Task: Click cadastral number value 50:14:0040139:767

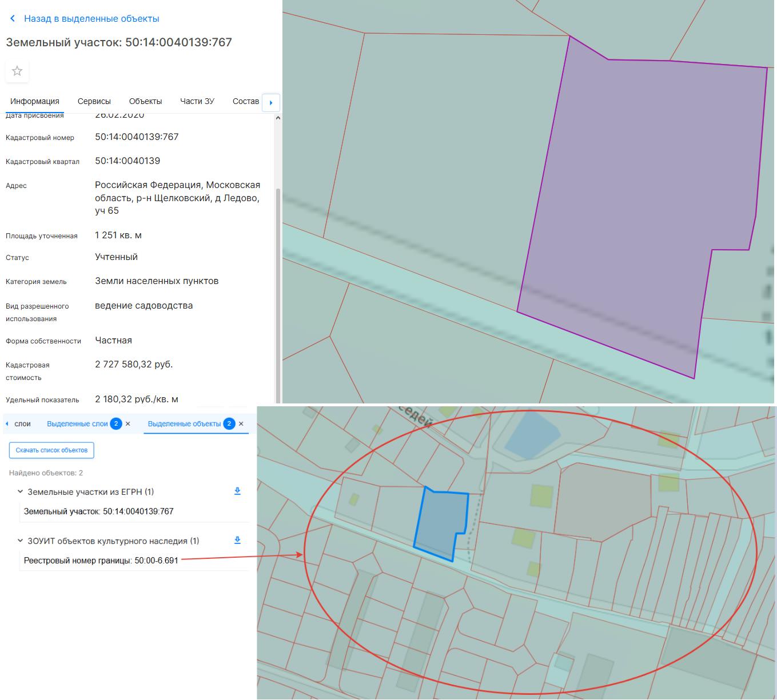Action: pos(137,137)
